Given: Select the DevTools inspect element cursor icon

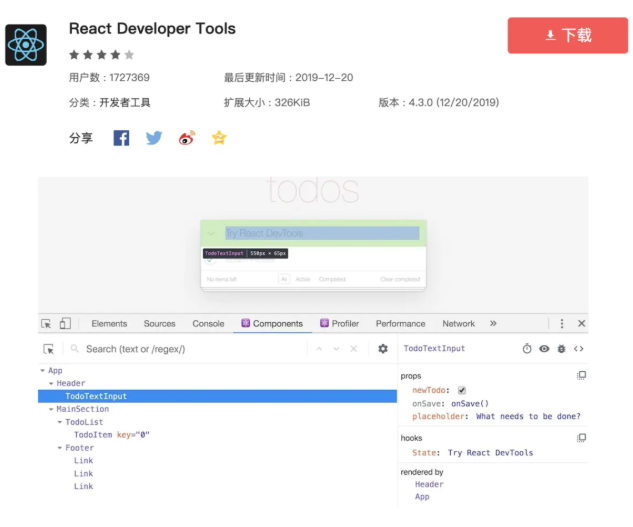Looking at the screenshot, I should 46,323.
